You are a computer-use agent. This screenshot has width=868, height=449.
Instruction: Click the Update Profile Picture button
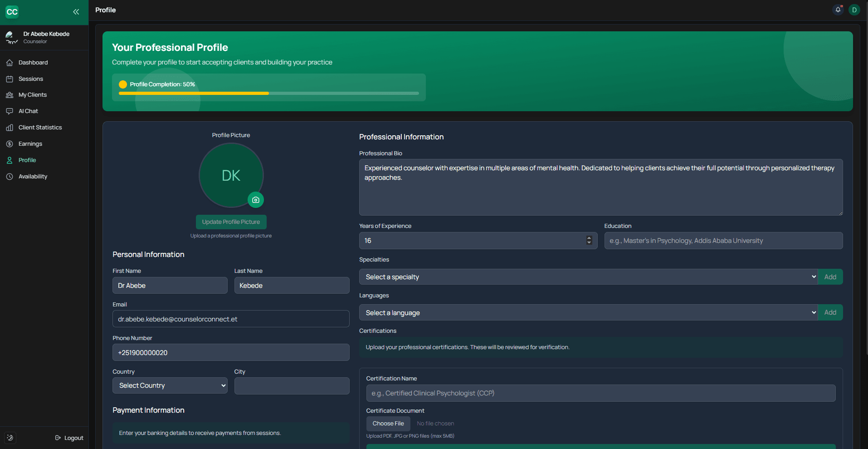231,222
